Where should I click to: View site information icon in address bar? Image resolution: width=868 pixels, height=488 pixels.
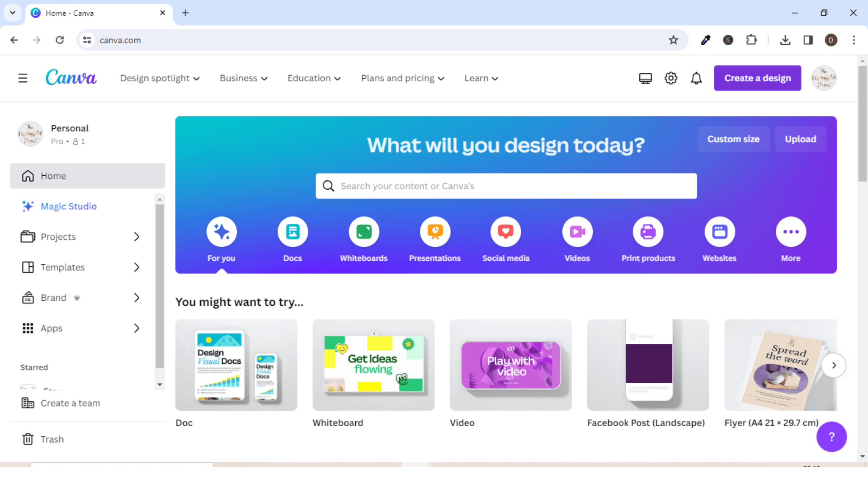[x=87, y=40]
